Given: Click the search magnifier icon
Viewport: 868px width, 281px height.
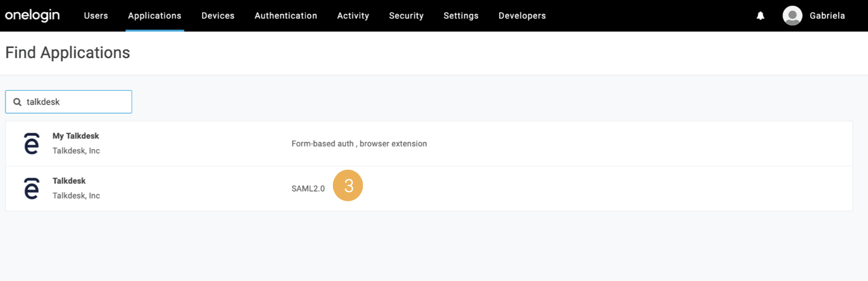Looking at the screenshot, I should (x=17, y=102).
